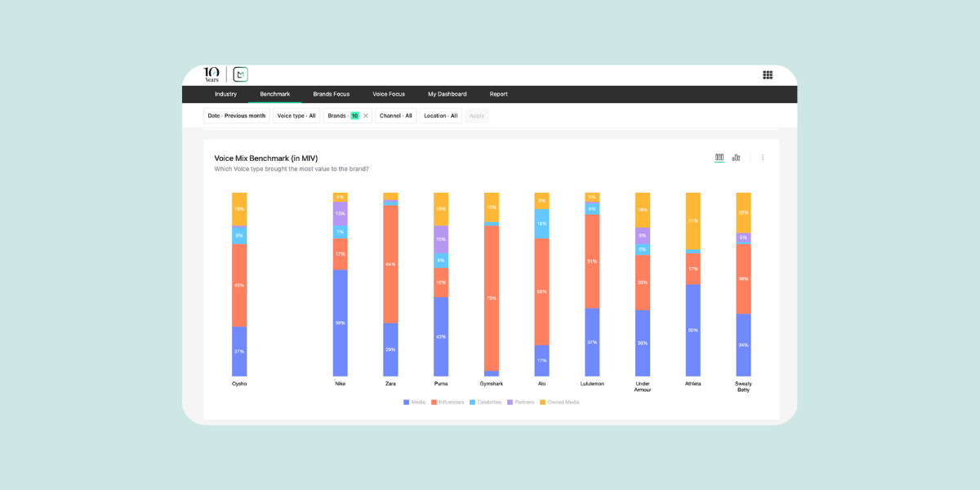Click the green brand logo icon

tap(240, 74)
